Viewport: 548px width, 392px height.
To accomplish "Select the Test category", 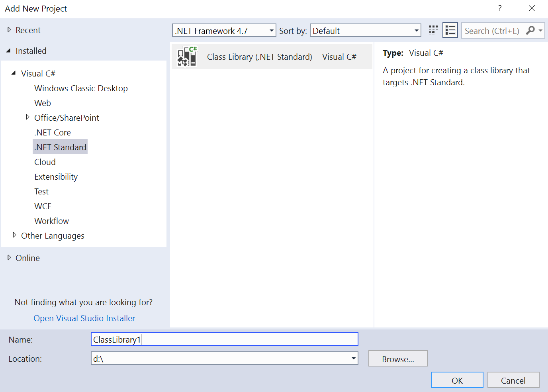I will [41, 192].
